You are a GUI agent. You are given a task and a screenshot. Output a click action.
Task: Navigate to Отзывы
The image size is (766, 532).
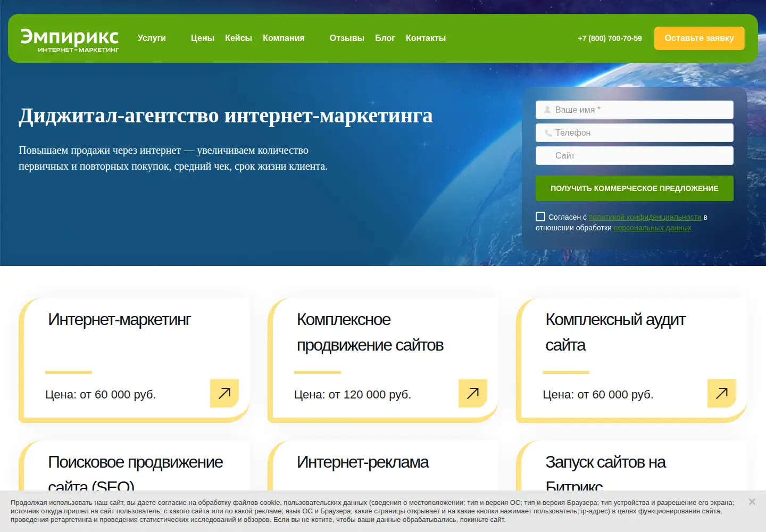[x=347, y=38]
